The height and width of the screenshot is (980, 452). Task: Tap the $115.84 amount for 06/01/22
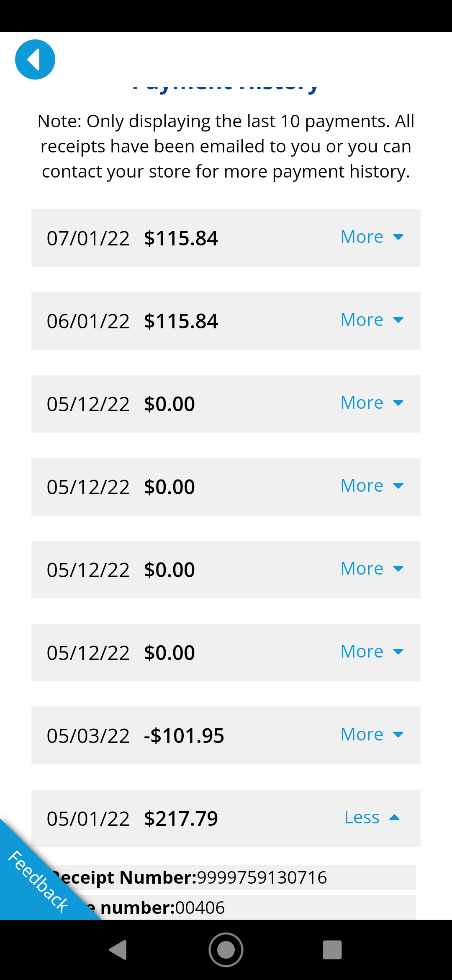[181, 321]
